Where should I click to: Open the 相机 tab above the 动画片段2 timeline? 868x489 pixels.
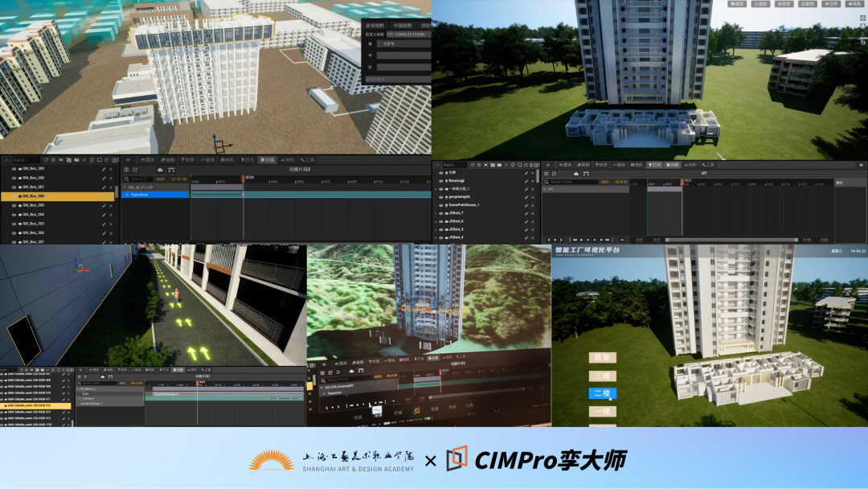coord(227,160)
